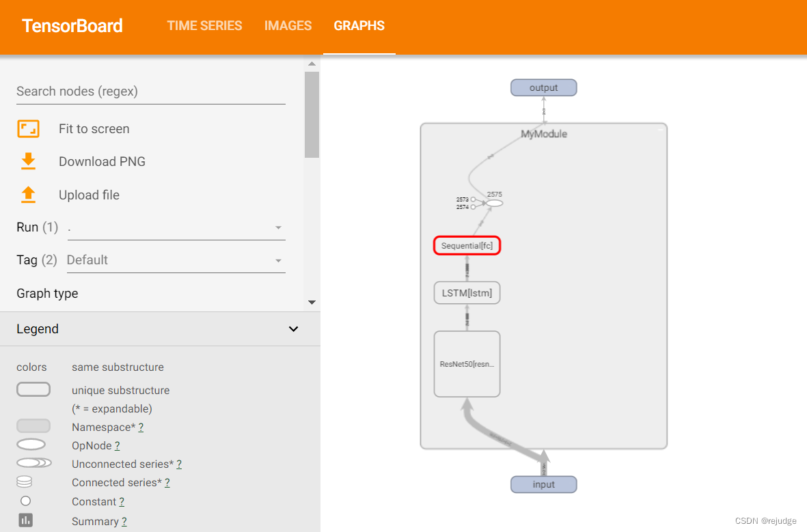Image resolution: width=807 pixels, height=532 pixels.
Task: Select the output graph node
Action: tap(543, 87)
